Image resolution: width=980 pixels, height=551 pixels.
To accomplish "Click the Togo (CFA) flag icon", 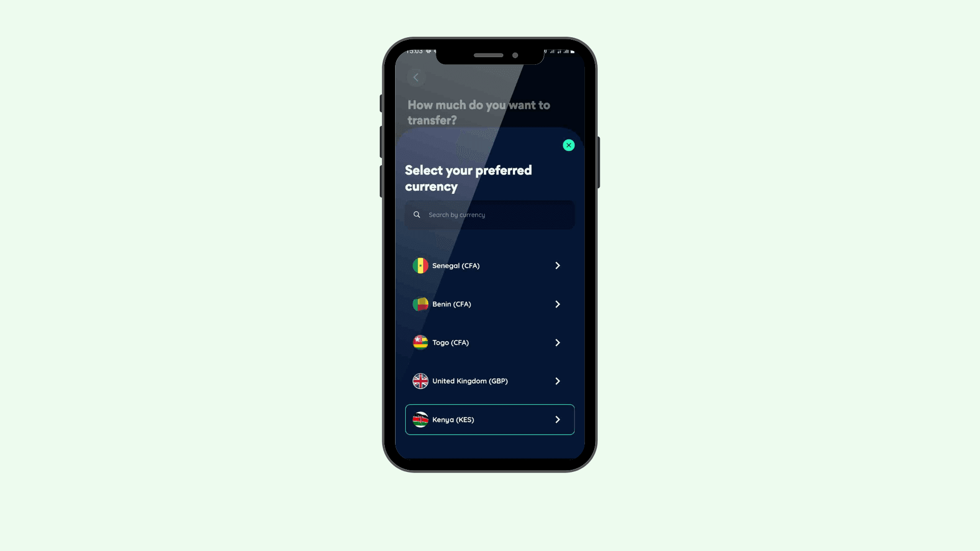I will [x=420, y=342].
